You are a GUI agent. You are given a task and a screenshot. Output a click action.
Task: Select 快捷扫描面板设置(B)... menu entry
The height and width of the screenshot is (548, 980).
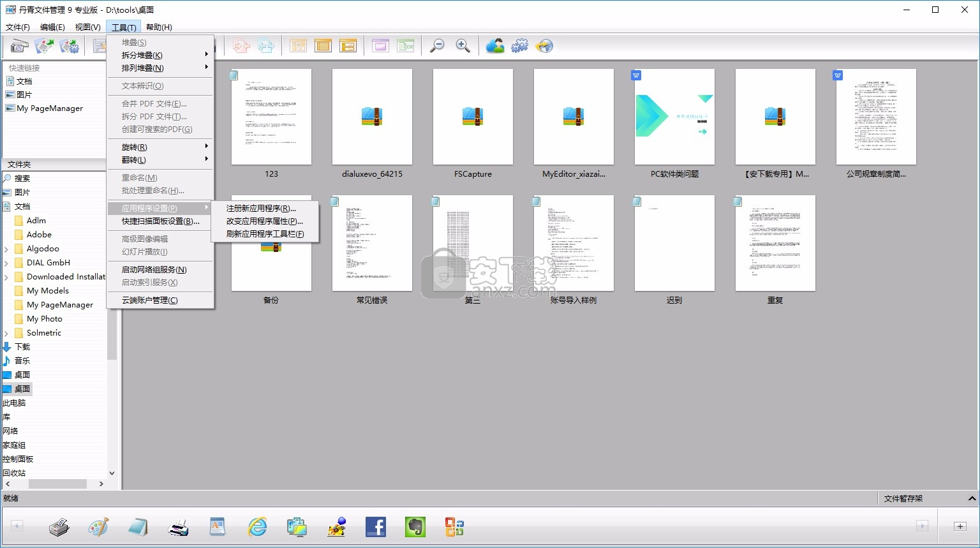point(160,221)
